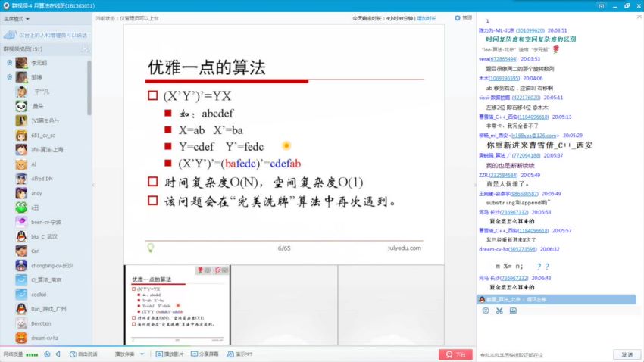
Task: Click 增加时长 link
Action: tap(427, 17)
